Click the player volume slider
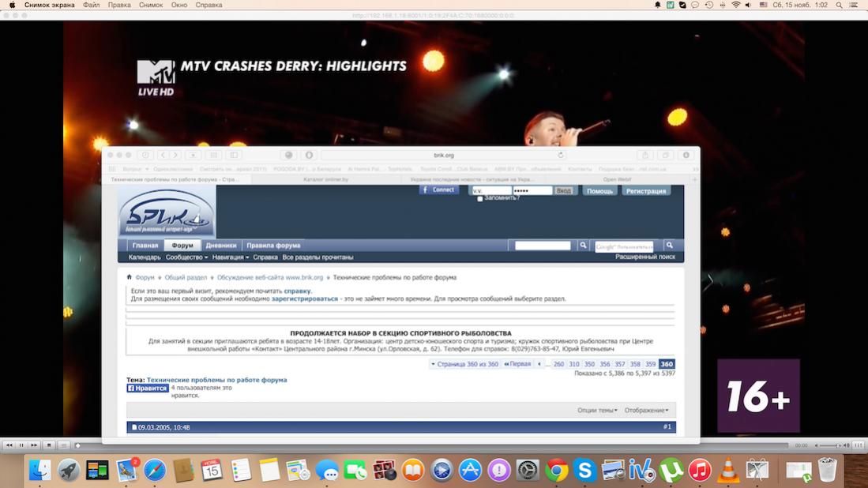Viewport: 868px width, 488px height. (x=828, y=445)
